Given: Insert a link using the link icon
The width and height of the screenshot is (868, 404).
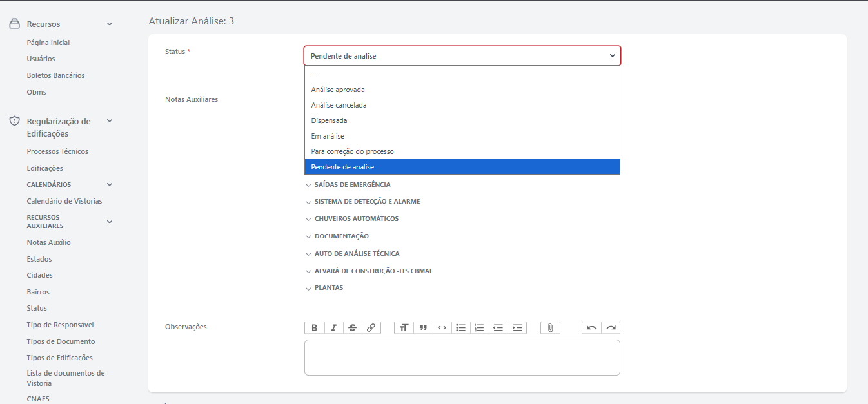Looking at the screenshot, I should tap(371, 328).
